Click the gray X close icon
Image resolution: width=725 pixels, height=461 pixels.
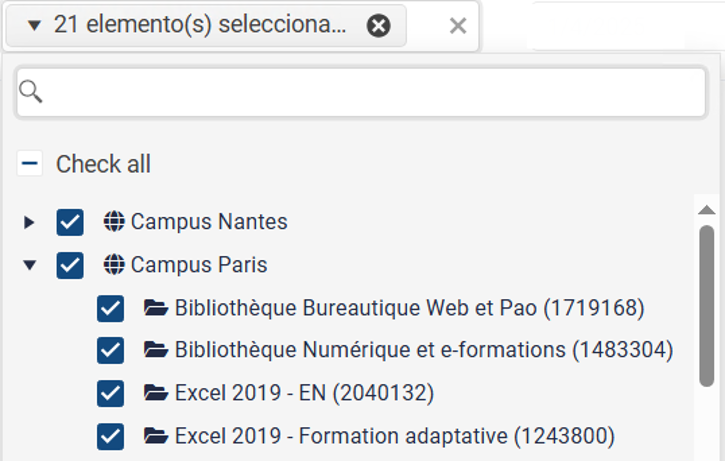click(458, 26)
